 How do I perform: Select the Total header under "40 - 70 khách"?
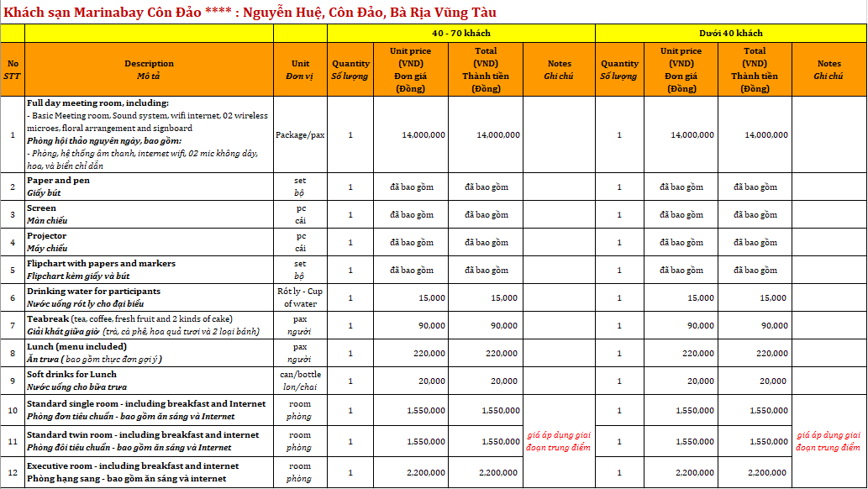pos(486,70)
